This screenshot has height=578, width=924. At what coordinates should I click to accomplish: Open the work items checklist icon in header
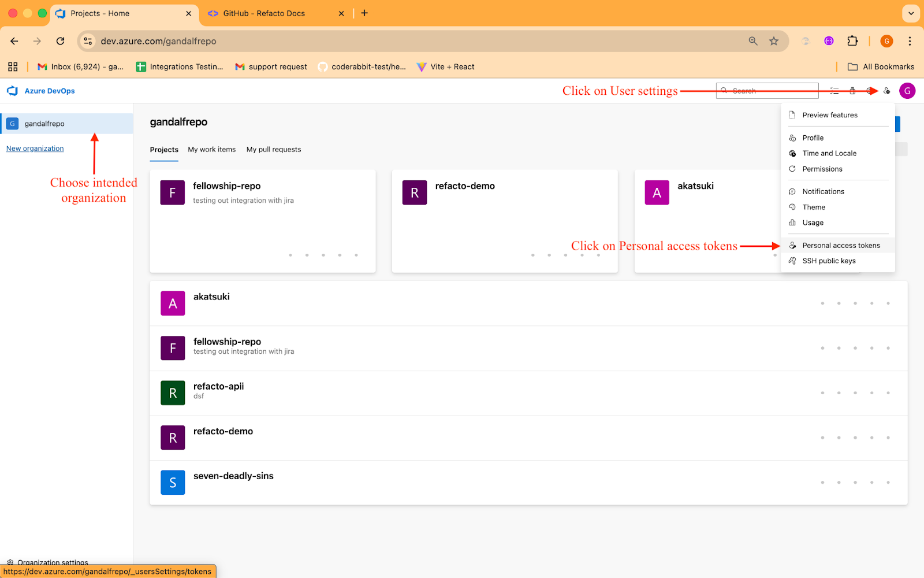coord(834,91)
